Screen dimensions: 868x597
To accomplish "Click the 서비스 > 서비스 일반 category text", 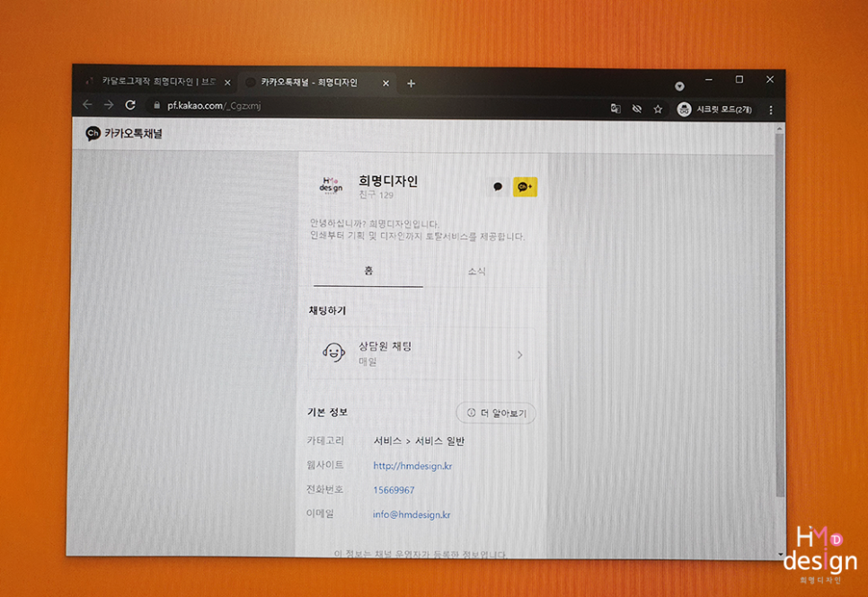I will click(x=419, y=441).
